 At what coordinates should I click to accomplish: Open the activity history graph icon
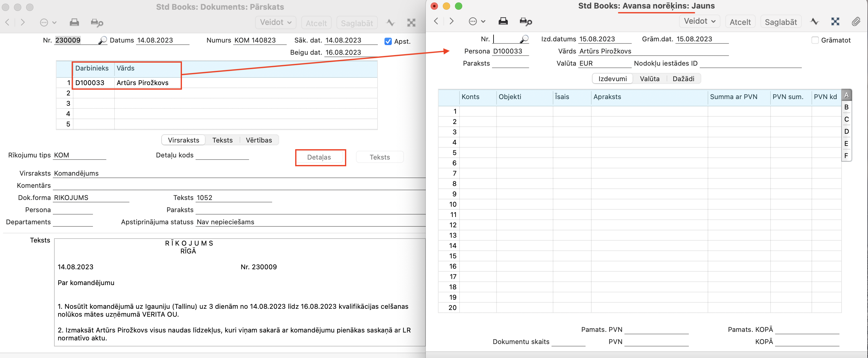[815, 22]
